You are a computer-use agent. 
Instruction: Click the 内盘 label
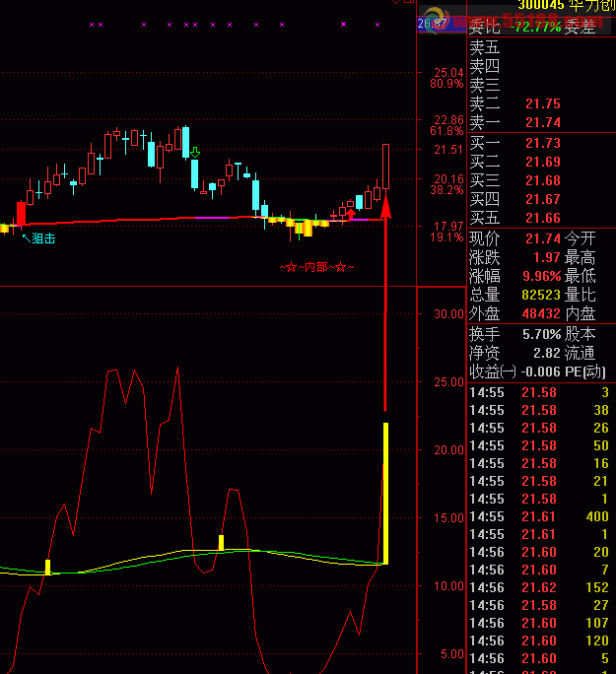point(580,313)
